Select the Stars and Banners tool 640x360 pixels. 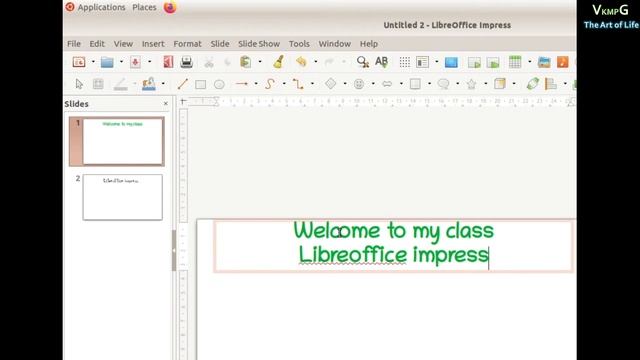click(x=471, y=84)
